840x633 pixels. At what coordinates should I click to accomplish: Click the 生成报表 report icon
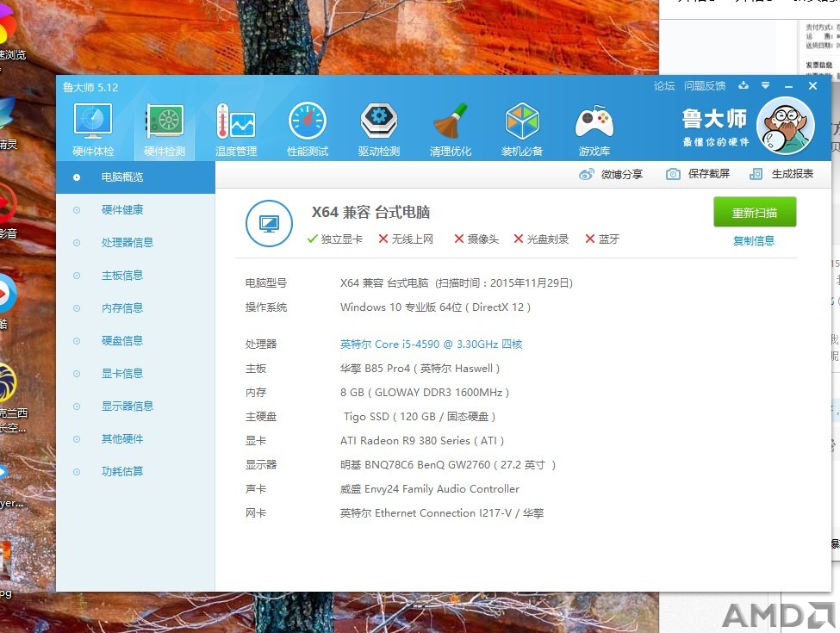[x=756, y=174]
